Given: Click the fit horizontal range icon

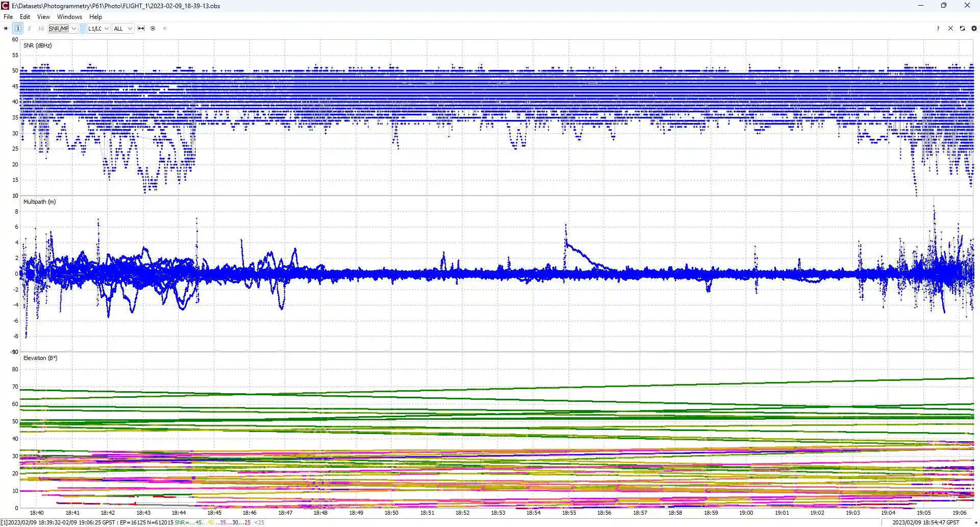Looking at the screenshot, I should tap(141, 29).
